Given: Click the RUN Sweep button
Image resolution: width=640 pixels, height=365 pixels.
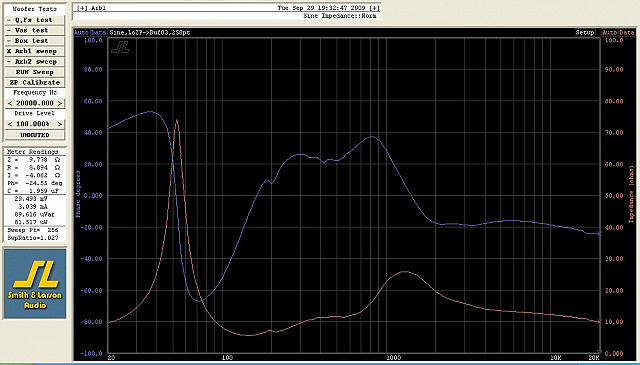Looking at the screenshot, I should pos(34,72).
